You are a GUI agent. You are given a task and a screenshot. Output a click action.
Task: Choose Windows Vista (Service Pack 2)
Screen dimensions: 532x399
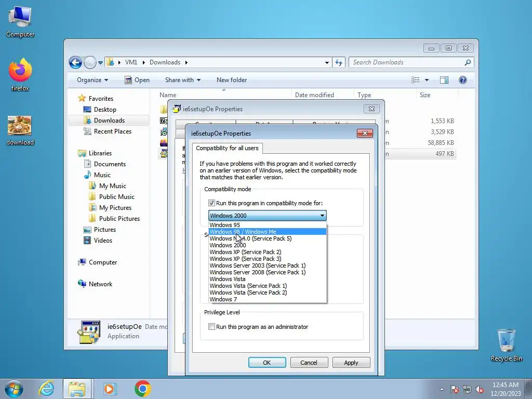268,292
